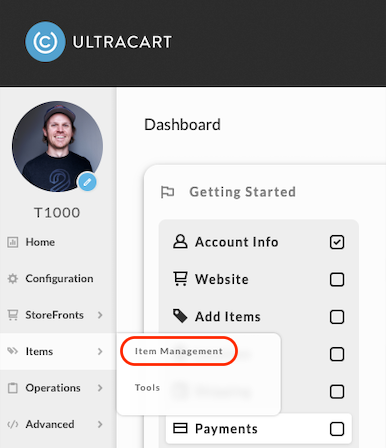
Task: Check the Add Items checkbox
Action: (337, 317)
